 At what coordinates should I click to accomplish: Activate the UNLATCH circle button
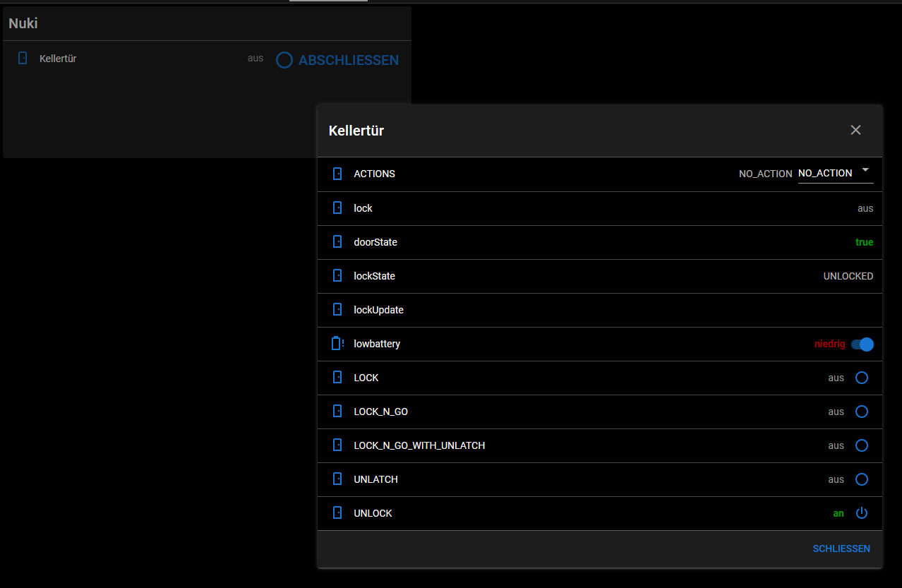(862, 479)
